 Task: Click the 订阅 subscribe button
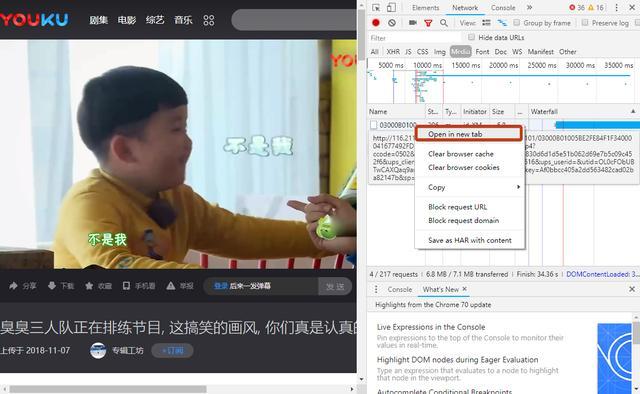[x=172, y=351]
